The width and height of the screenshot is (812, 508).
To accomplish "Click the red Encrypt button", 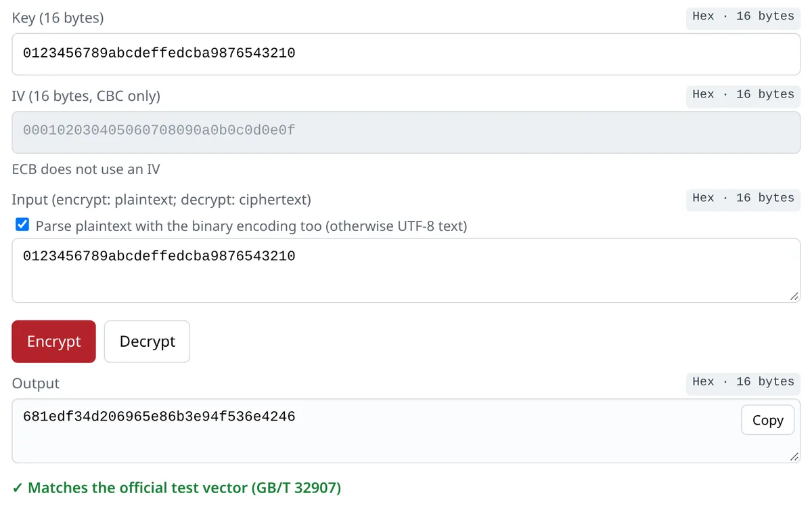I will click(54, 341).
